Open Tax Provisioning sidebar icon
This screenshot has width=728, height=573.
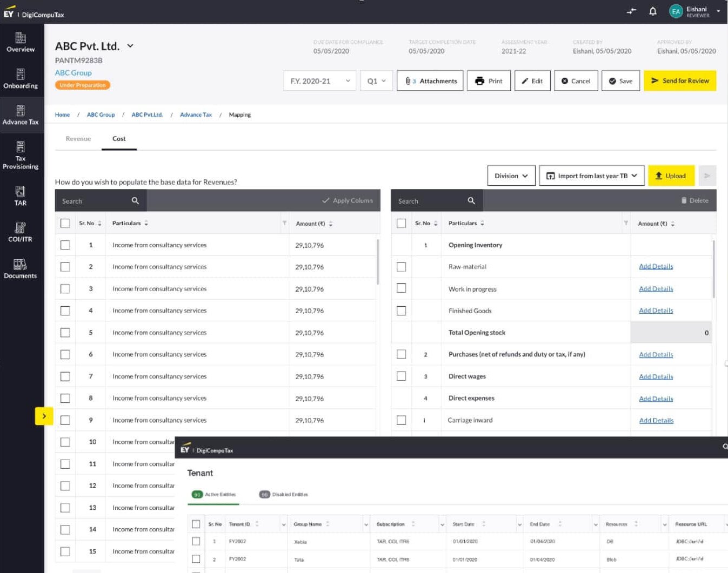point(21,155)
